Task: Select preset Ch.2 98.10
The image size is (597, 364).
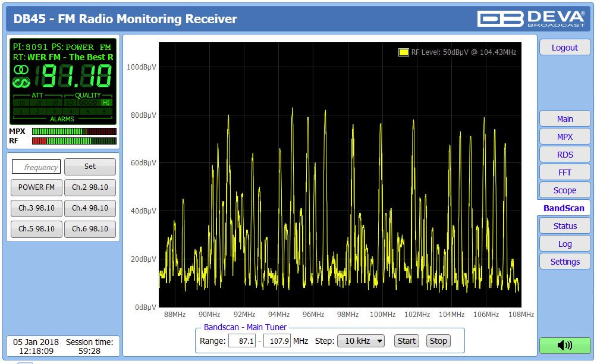Action: (x=90, y=187)
